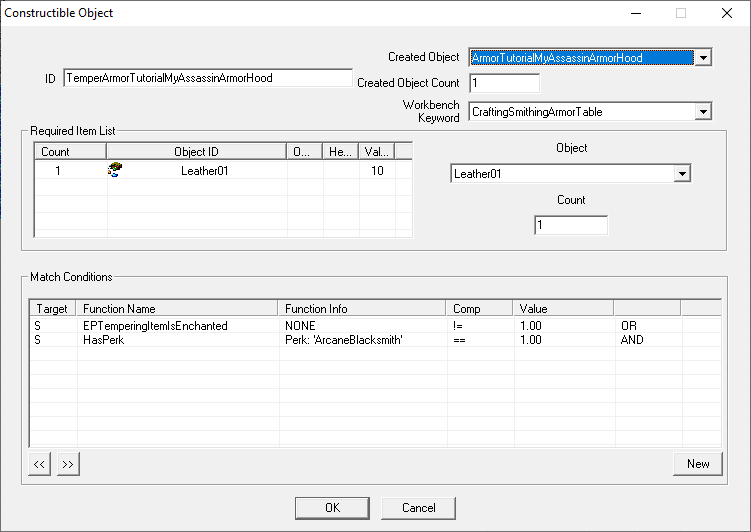751x532 pixels.
Task: Click the Function Name column header
Action: pyautogui.click(x=177, y=308)
